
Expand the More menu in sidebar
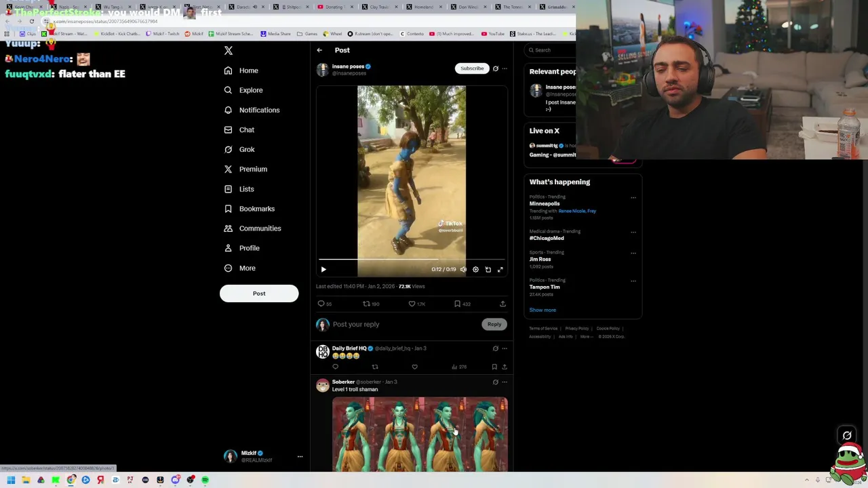pos(239,268)
